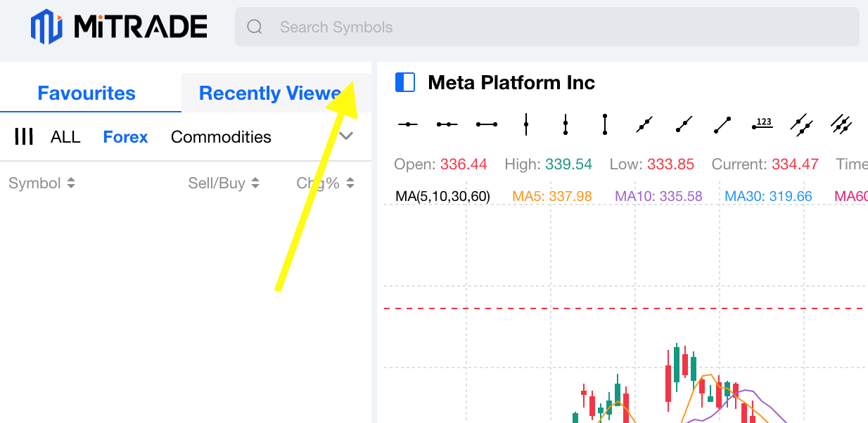Sort the list by Symbol column
Screen dimensions: 868x423
(x=42, y=183)
